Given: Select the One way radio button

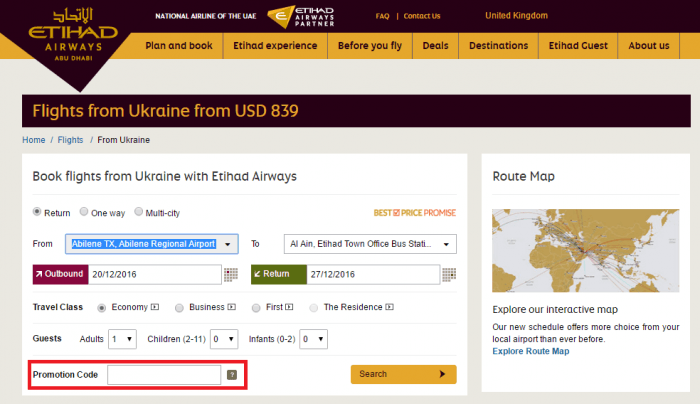Looking at the screenshot, I should pyautogui.click(x=84, y=212).
